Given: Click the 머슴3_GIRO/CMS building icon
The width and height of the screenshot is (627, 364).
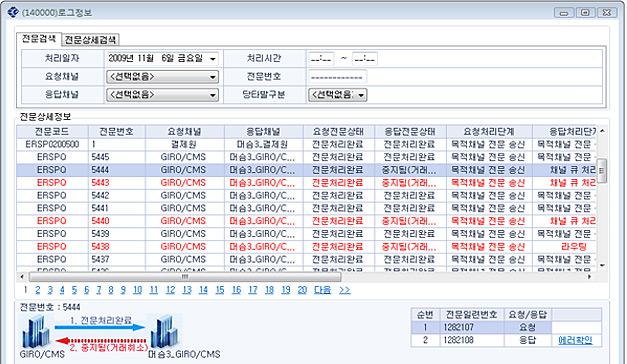Looking at the screenshot, I should (164, 331).
